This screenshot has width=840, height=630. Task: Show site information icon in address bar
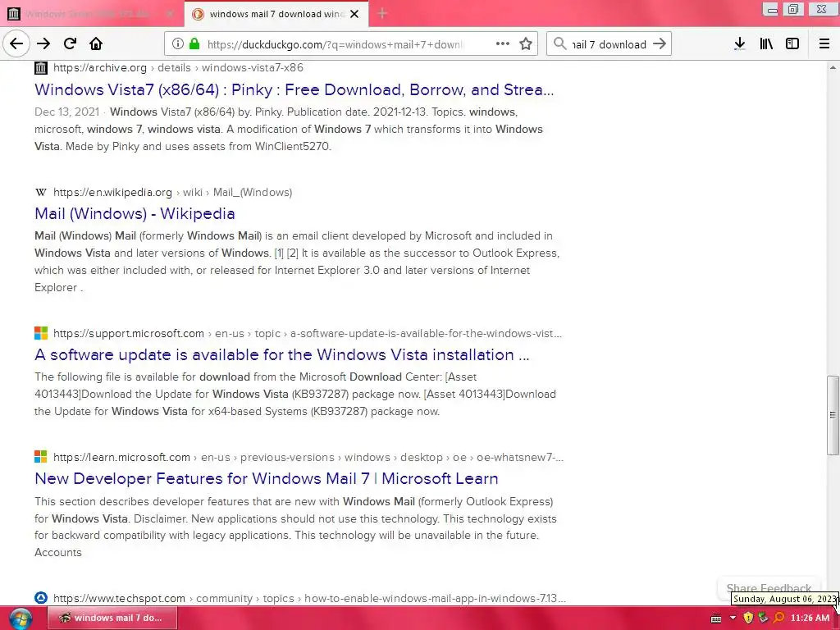[x=178, y=44]
